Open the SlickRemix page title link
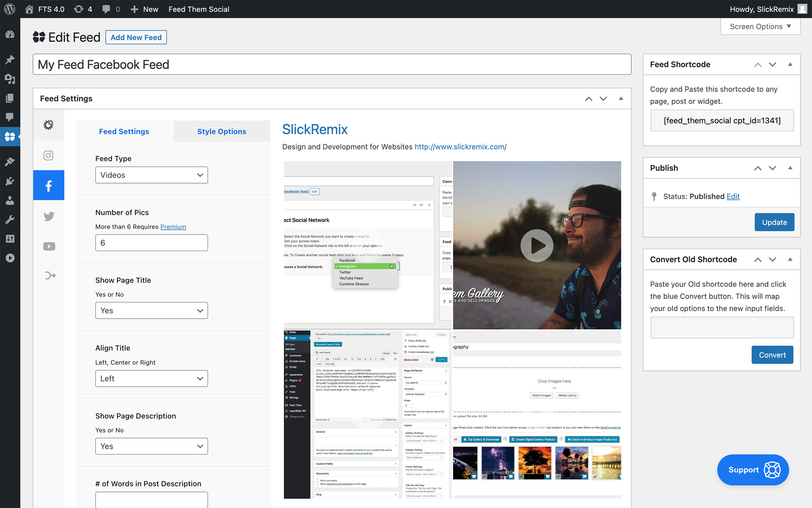This screenshot has height=508, width=812. (315, 129)
